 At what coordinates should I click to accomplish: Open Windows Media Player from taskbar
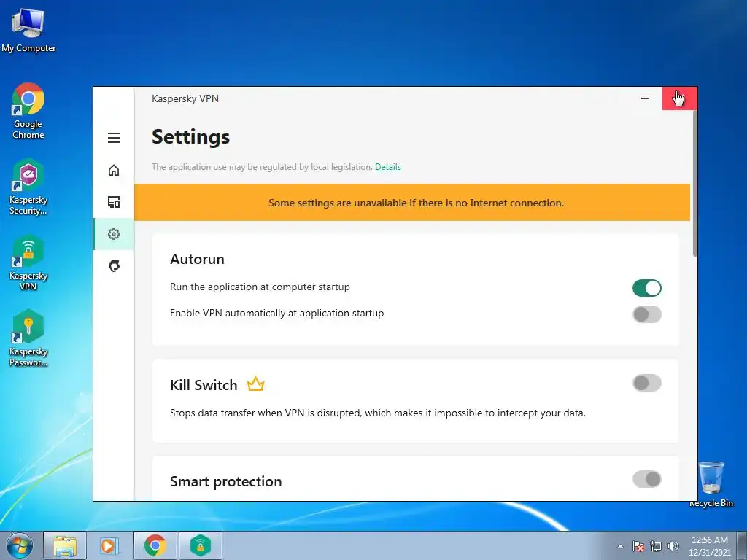coord(110,545)
